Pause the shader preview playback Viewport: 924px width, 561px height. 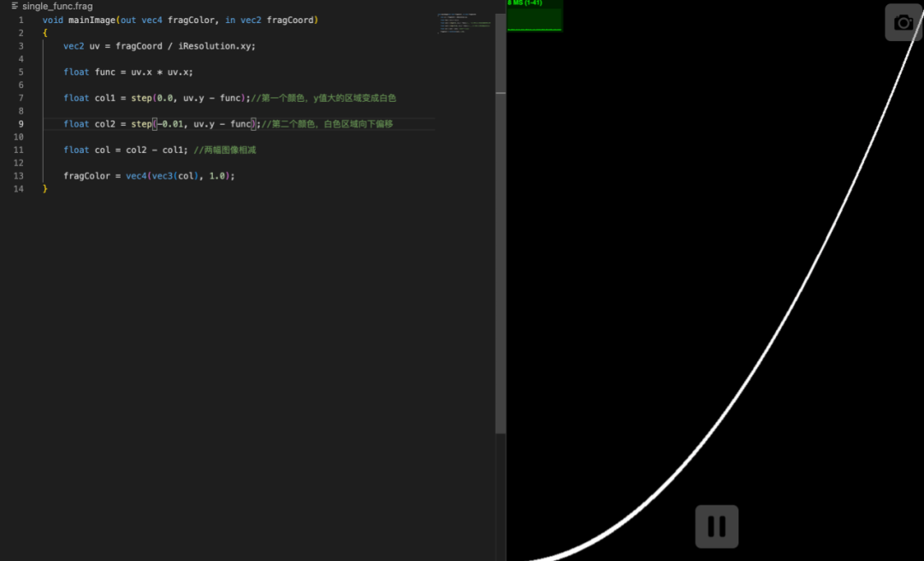[716, 527]
